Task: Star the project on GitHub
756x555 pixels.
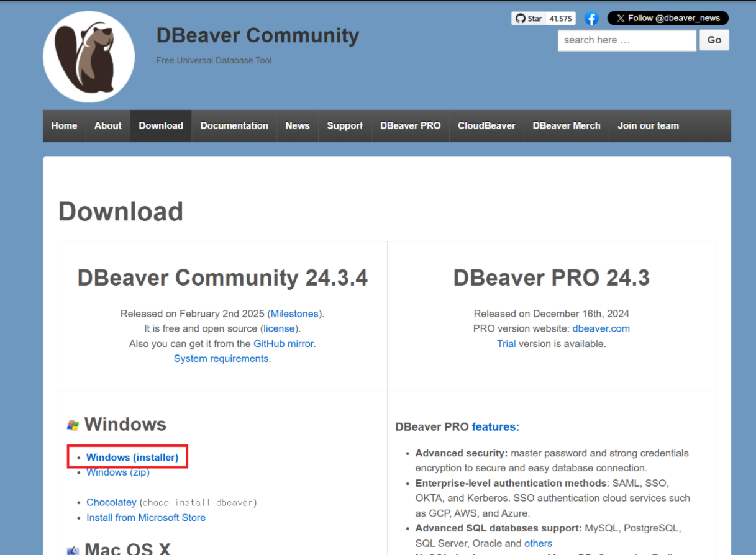Action: click(529, 19)
